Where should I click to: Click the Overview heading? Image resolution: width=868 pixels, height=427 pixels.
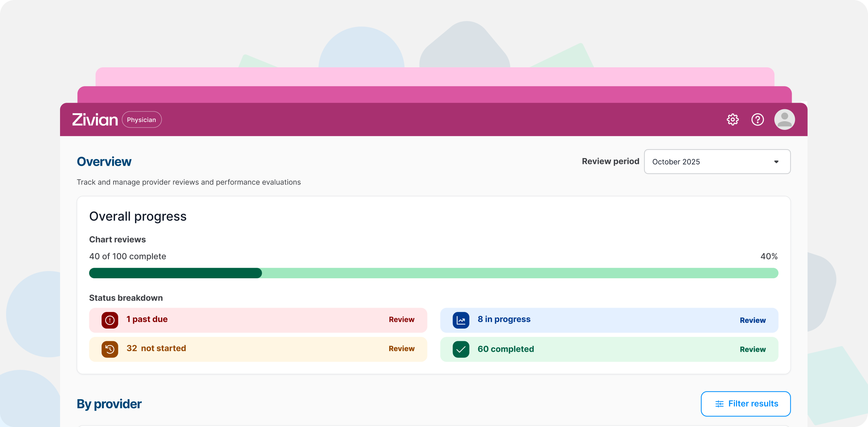[x=104, y=162]
